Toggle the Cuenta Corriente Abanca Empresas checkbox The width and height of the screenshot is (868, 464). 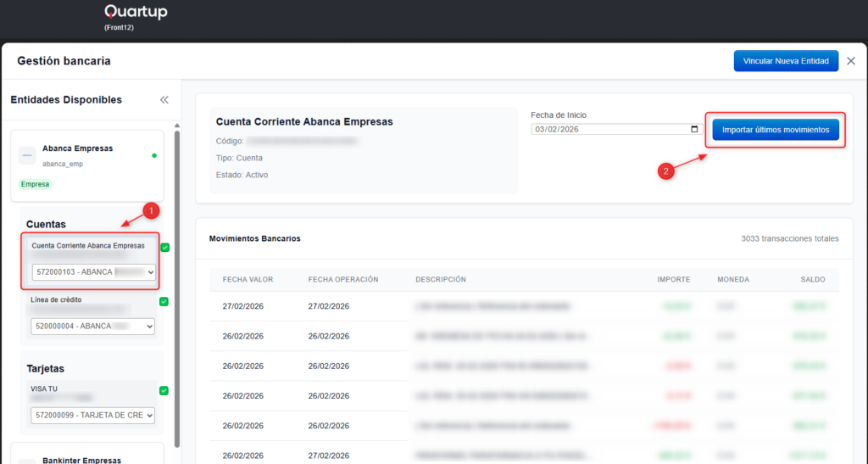(164, 248)
